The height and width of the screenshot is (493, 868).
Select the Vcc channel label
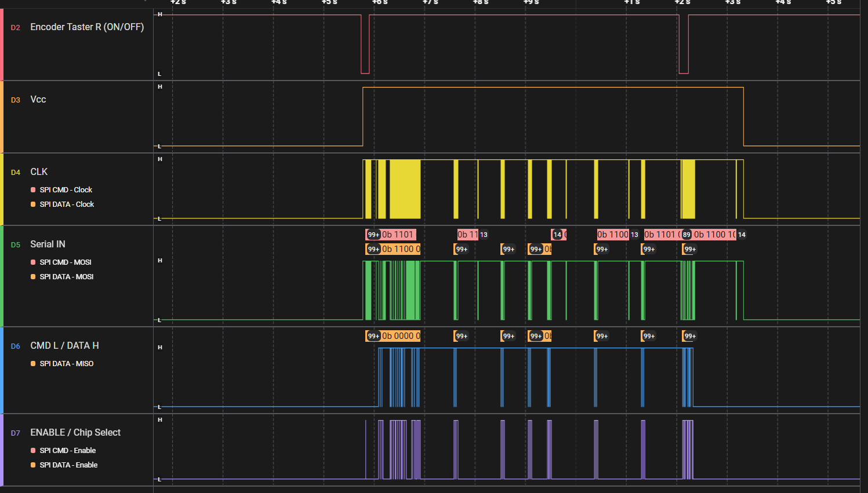[x=38, y=99]
